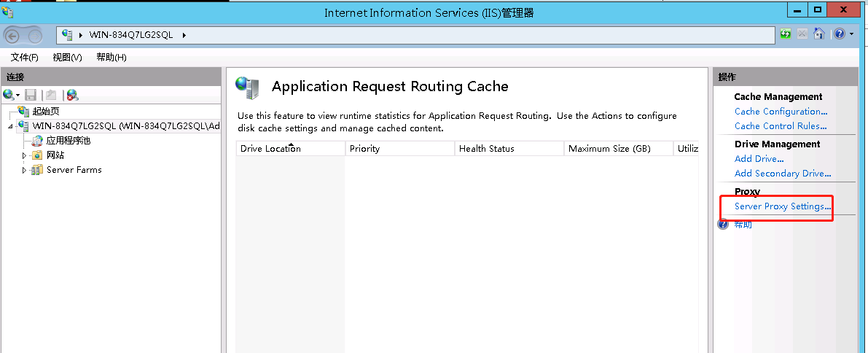This screenshot has height=353, width=868.
Task: Go to the Home icon in toolbar
Action: tap(818, 34)
